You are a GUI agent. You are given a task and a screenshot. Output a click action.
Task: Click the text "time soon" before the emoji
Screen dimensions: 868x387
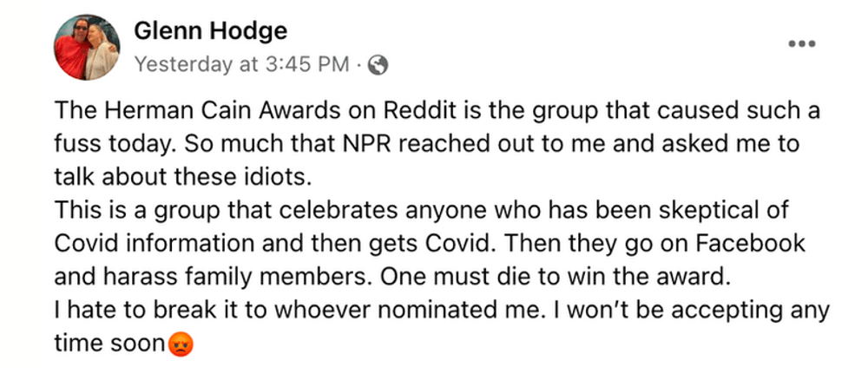click(x=108, y=344)
